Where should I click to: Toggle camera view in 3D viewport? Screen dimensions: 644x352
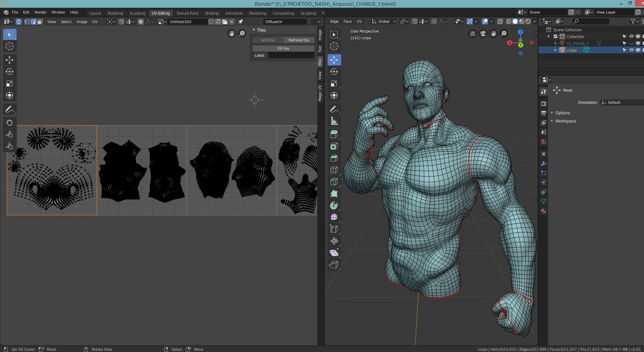point(483,33)
